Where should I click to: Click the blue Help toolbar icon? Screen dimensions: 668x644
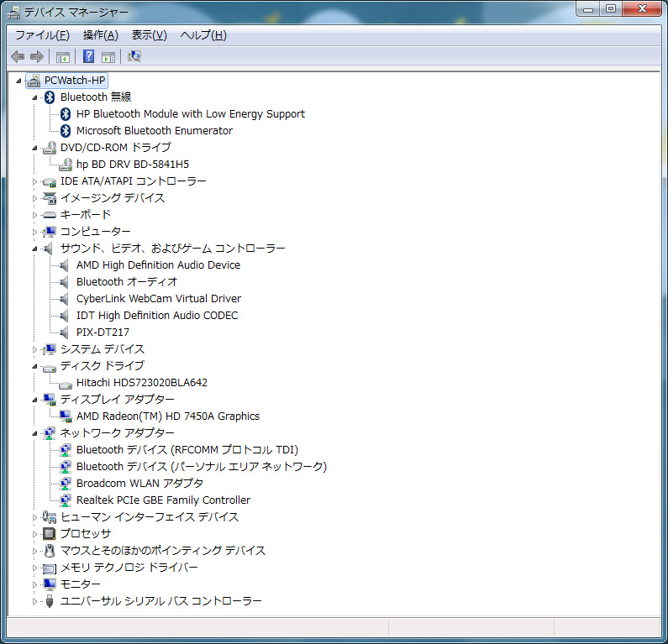click(x=88, y=57)
